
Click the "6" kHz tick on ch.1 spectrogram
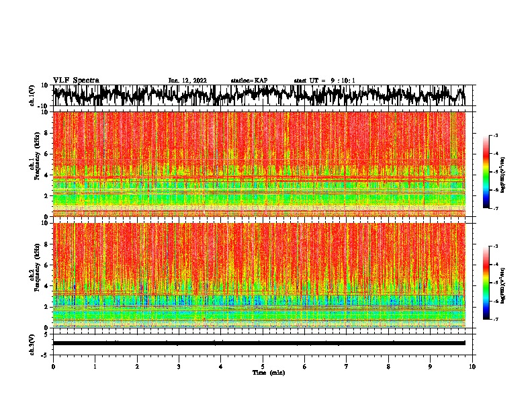coord(46,154)
